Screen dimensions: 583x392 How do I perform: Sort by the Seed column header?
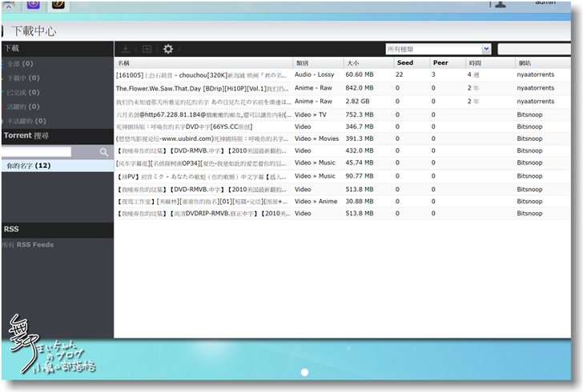click(x=412, y=62)
